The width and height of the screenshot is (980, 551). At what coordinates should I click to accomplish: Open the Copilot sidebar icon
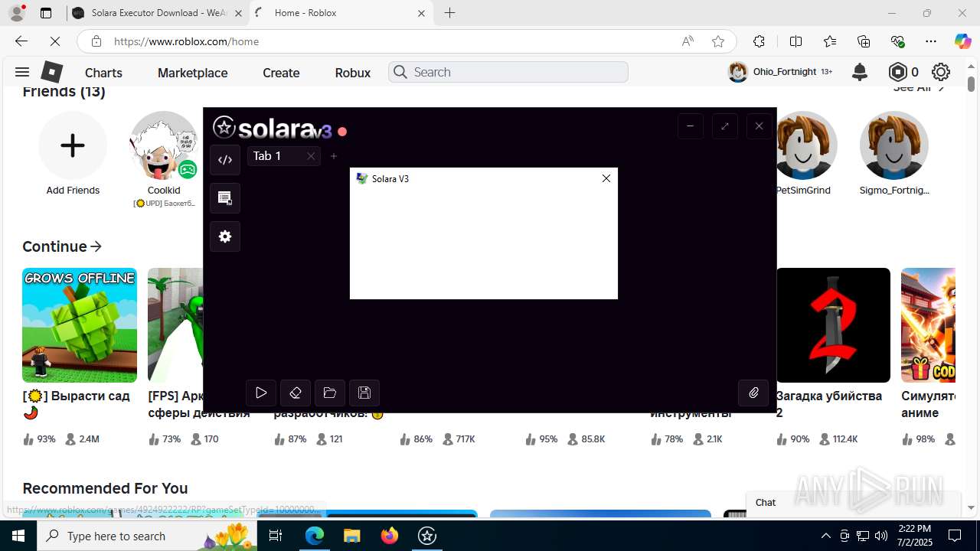[962, 41]
